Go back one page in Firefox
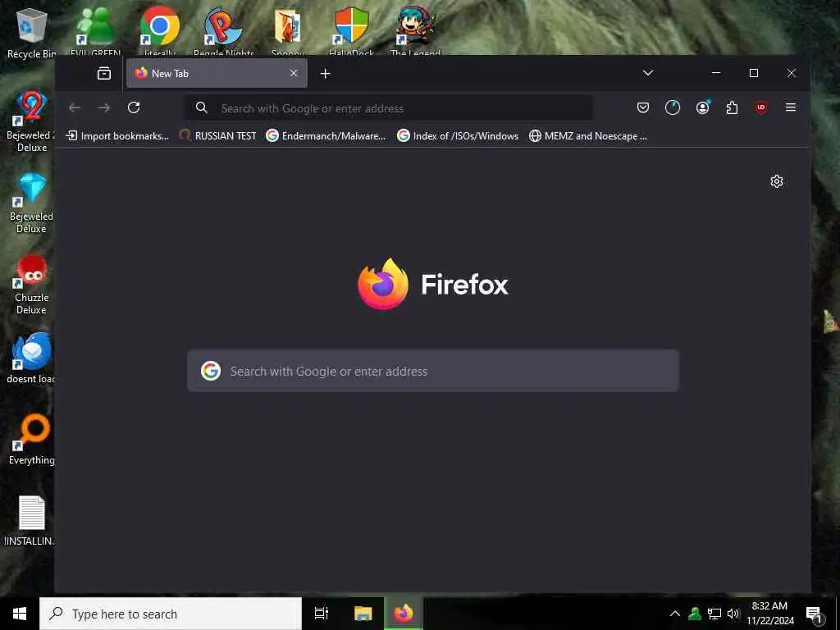The image size is (840, 630). [x=75, y=107]
